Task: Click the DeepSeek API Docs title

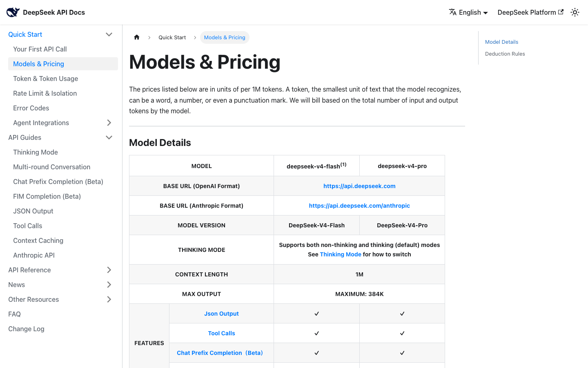Action: (54, 12)
